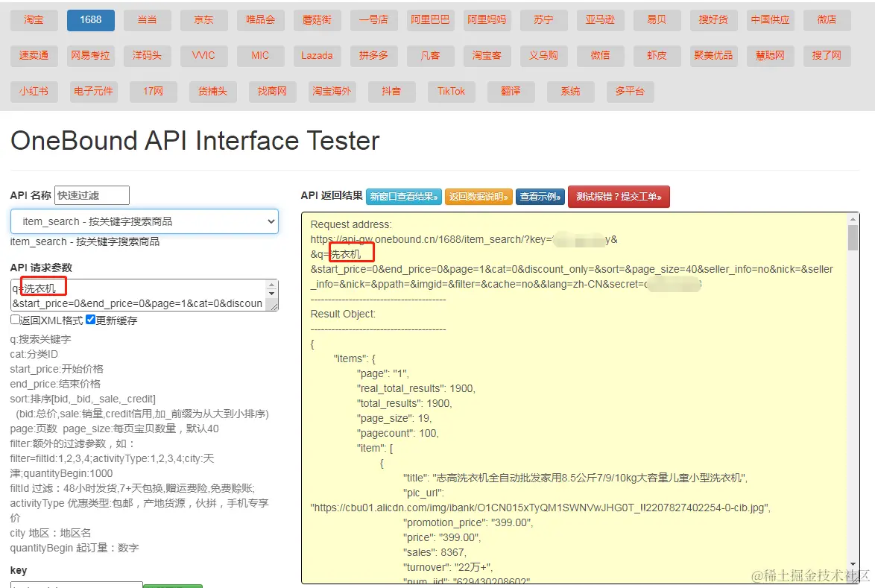Image resolution: width=875 pixels, height=588 pixels.
Task: Click the down arrow of the parameters scrollbar
Action: (272, 294)
